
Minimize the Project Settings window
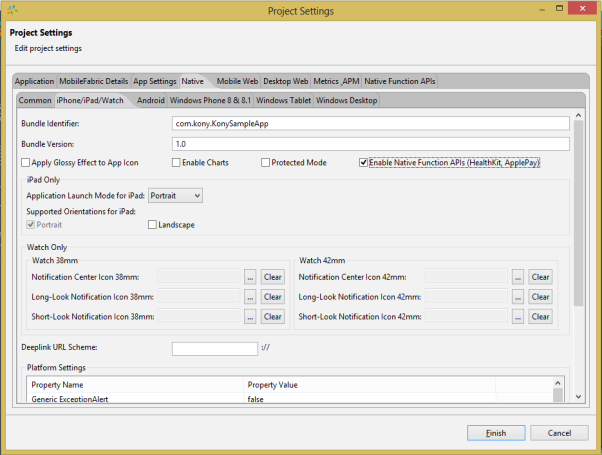pos(542,9)
